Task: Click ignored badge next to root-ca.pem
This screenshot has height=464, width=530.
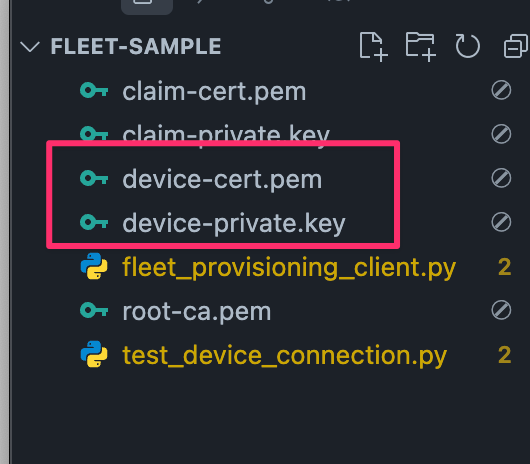Action: pos(501,310)
